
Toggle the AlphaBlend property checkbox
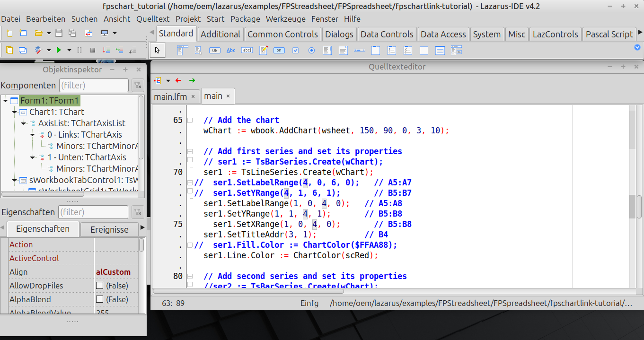[99, 299]
